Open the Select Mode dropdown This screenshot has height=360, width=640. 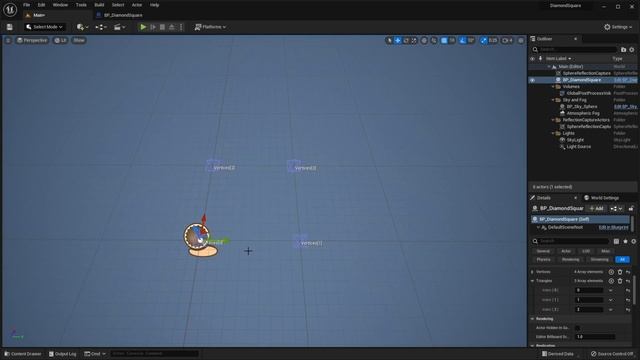[x=44, y=27]
